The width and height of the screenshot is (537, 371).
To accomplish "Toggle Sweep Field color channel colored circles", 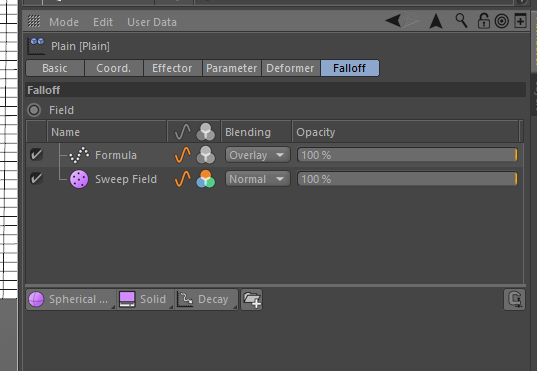I will (x=206, y=179).
